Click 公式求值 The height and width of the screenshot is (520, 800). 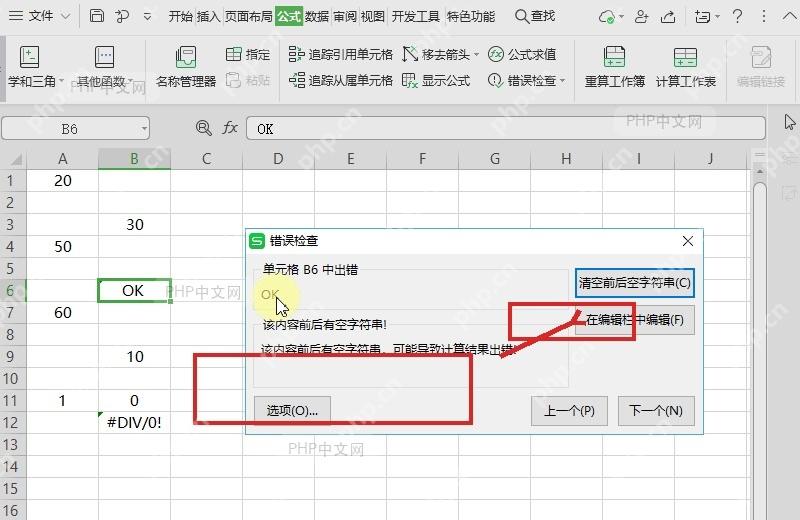pyautogui.click(x=522, y=54)
